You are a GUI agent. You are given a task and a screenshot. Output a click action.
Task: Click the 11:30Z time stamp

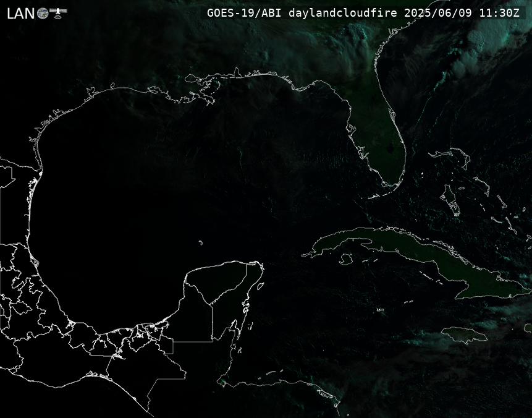tap(499, 13)
